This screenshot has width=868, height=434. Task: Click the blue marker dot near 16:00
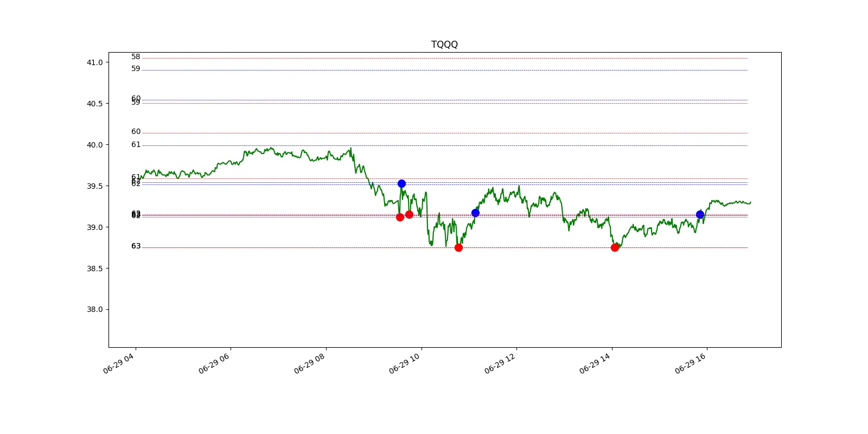700,214
